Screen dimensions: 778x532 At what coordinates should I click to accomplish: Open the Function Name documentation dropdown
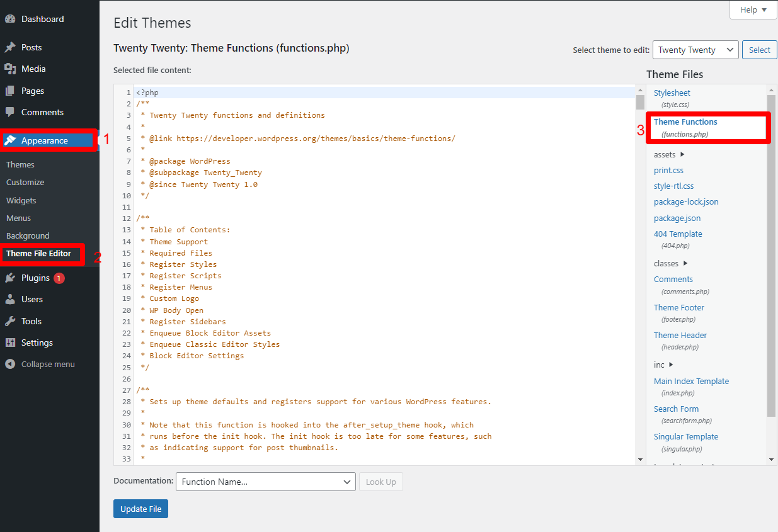265,481
